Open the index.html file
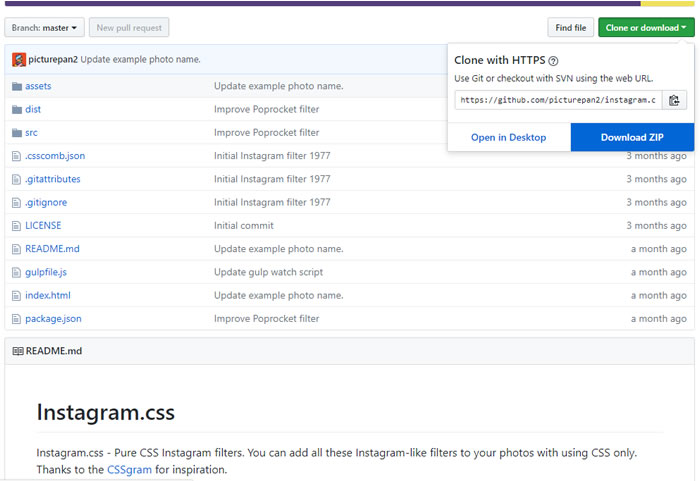The height and width of the screenshot is (481, 700). [48, 295]
